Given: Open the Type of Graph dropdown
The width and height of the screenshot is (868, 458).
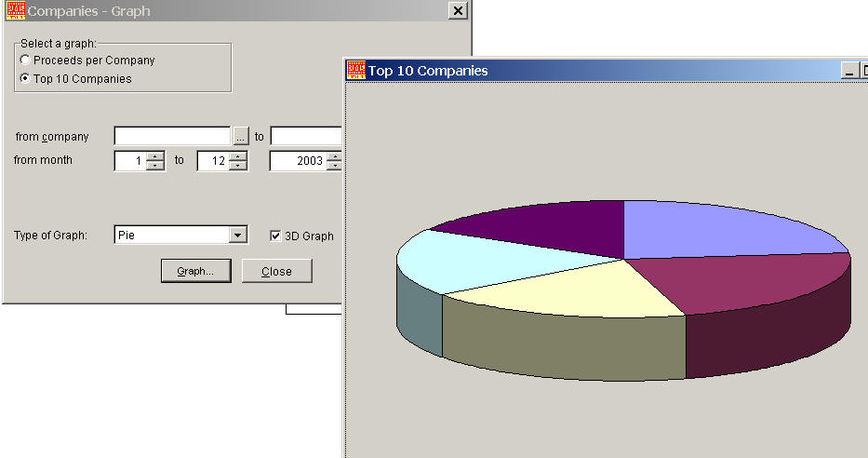Looking at the screenshot, I should point(237,235).
